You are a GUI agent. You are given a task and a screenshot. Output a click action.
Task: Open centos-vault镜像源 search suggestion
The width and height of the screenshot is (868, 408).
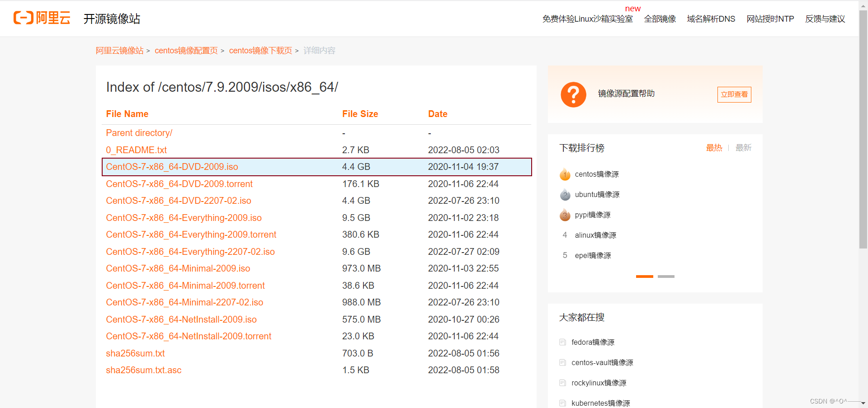[x=602, y=363]
